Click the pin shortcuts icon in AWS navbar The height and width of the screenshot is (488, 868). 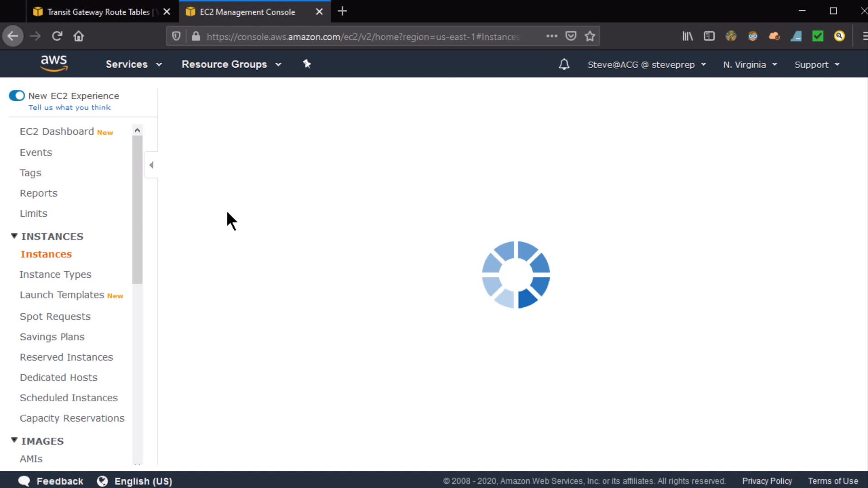pyautogui.click(x=307, y=64)
